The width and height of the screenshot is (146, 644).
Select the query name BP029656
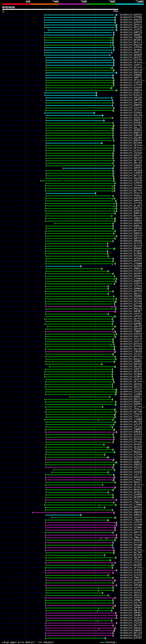click(8, 8)
